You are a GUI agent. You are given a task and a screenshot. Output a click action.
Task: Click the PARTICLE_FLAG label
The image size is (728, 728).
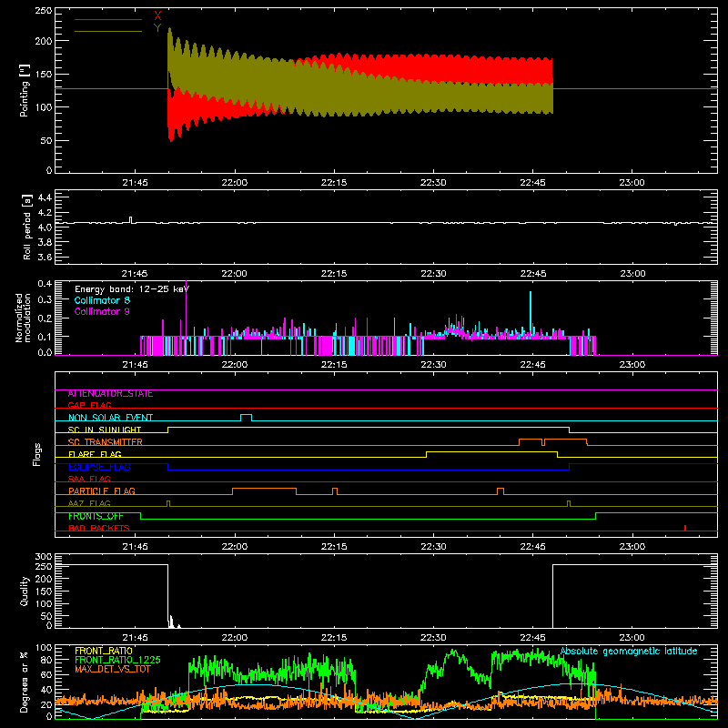[x=102, y=491]
